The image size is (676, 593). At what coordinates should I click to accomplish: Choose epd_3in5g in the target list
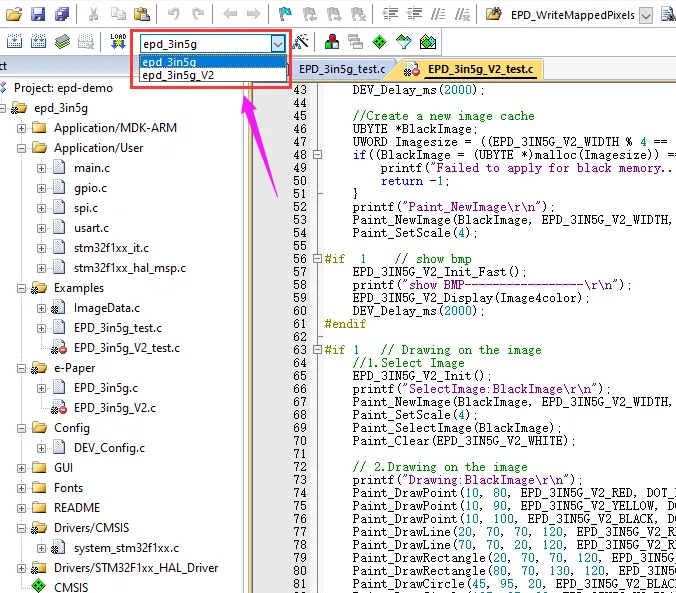click(x=213, y=62)
